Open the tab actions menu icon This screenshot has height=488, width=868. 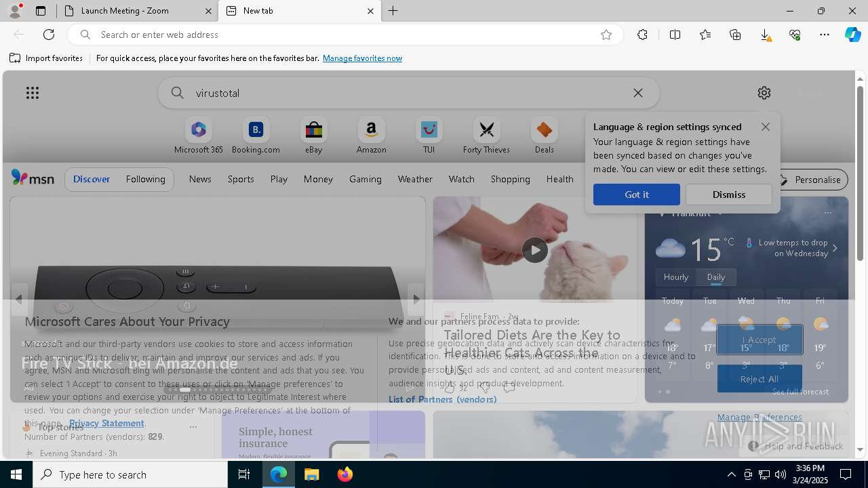(x=41, y=11)
